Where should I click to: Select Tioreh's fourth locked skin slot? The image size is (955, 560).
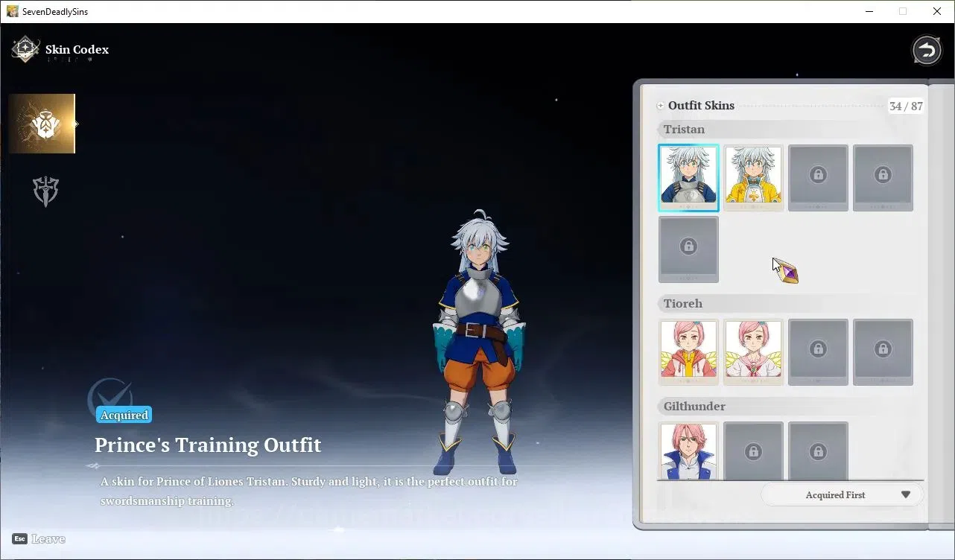[883, 352]
